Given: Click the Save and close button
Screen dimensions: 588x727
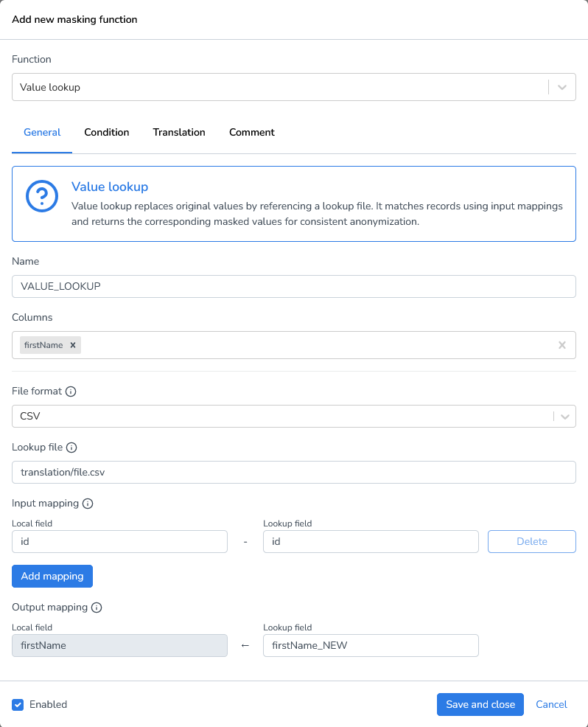Looking at the screenshot, I should point(480,704).
